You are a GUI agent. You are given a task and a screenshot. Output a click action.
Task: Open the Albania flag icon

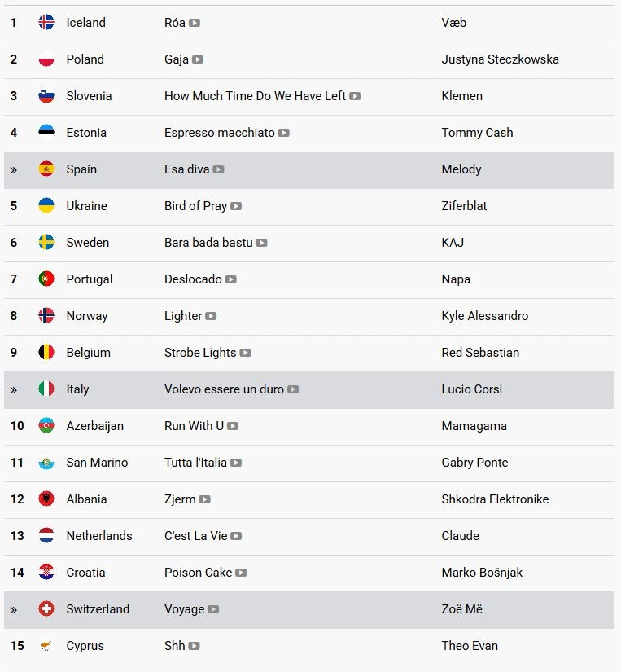[x=46, y=499]
